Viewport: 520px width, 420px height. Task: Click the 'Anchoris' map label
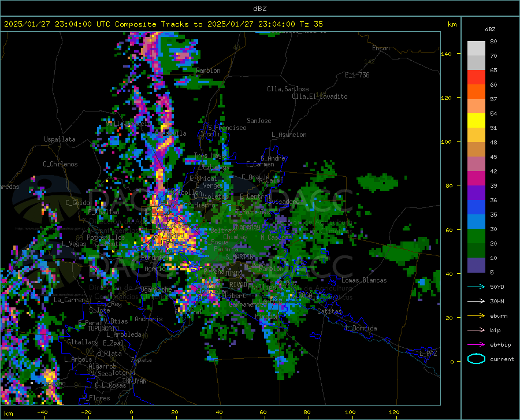pyautogui.click(x=148, y=319)
